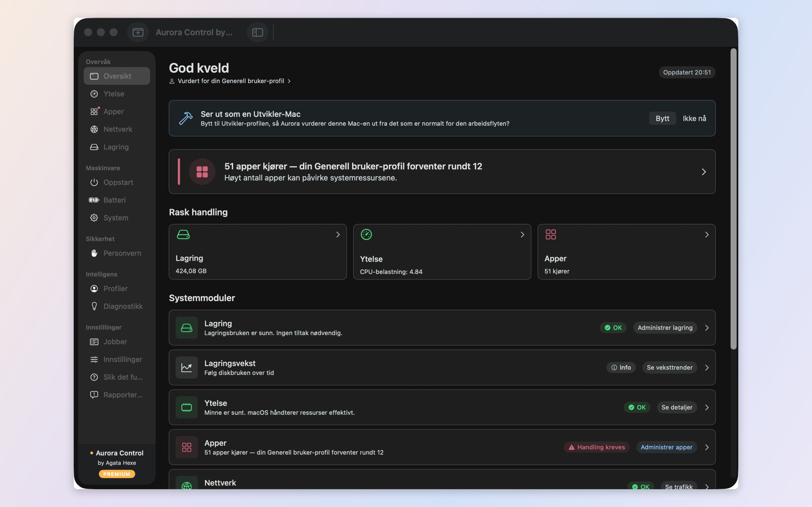Click the window share icon in title bar
This screenshot has height=507, width=812.
tap(138, 32)
